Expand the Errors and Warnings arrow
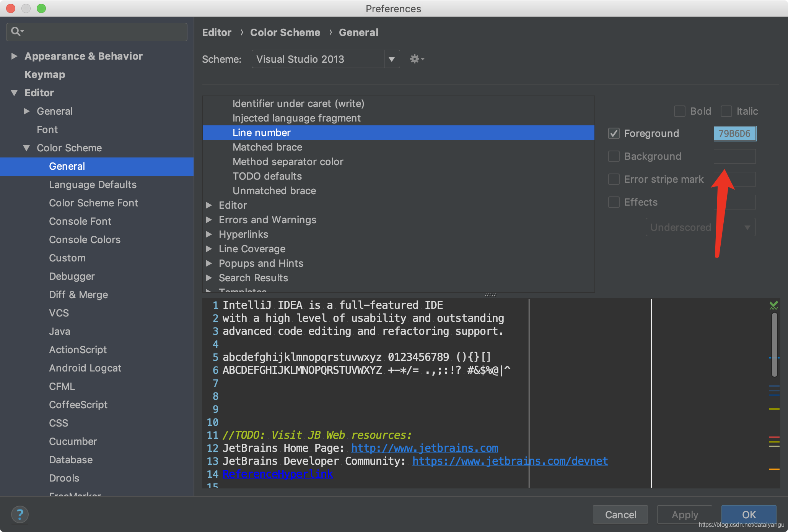This screenshot has width=788, height=532. [209, 220]
